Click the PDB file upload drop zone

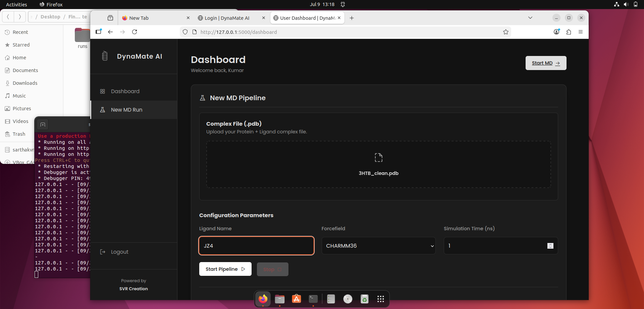point(378,164)
